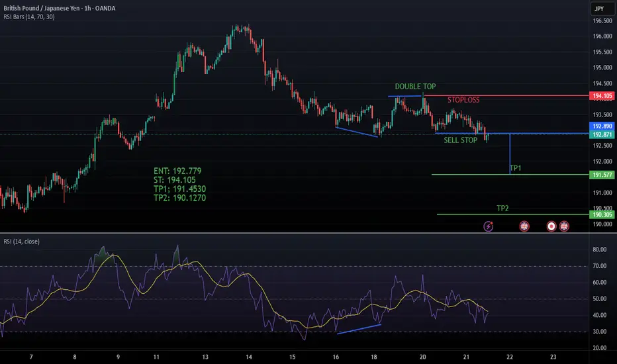The height and width of the screenshot is (364, 617).
Task: Click the JPY currency button
Action: [602, 9]
